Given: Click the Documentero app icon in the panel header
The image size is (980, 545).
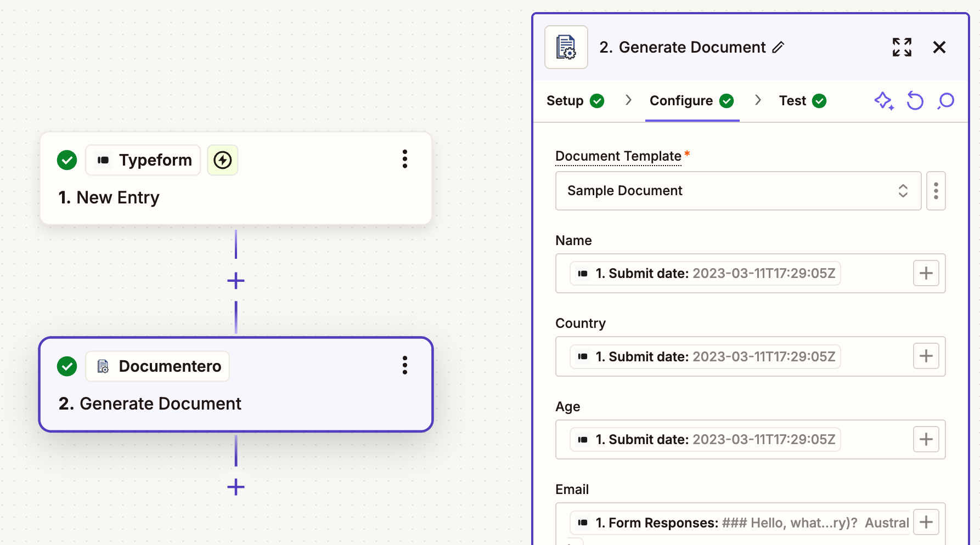Looking at the screenshot, I should pos(566,47).
